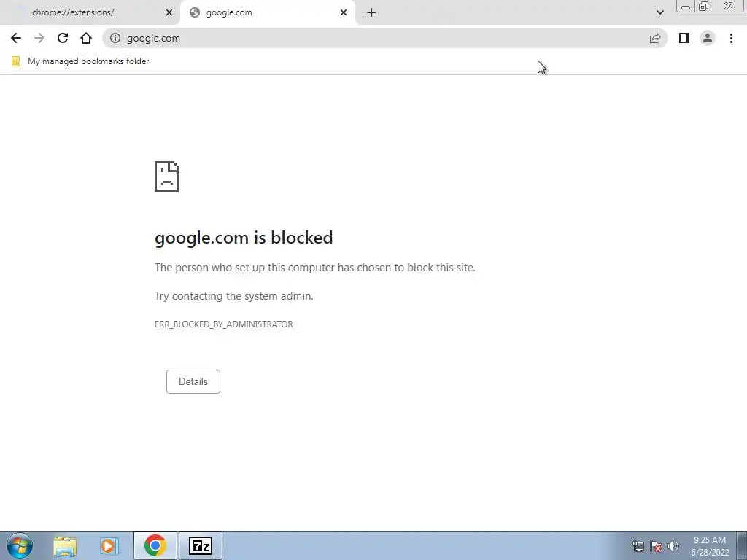The image size is (747, 560).
Task: Click the volume speaker tray icon
Action: 673,546
